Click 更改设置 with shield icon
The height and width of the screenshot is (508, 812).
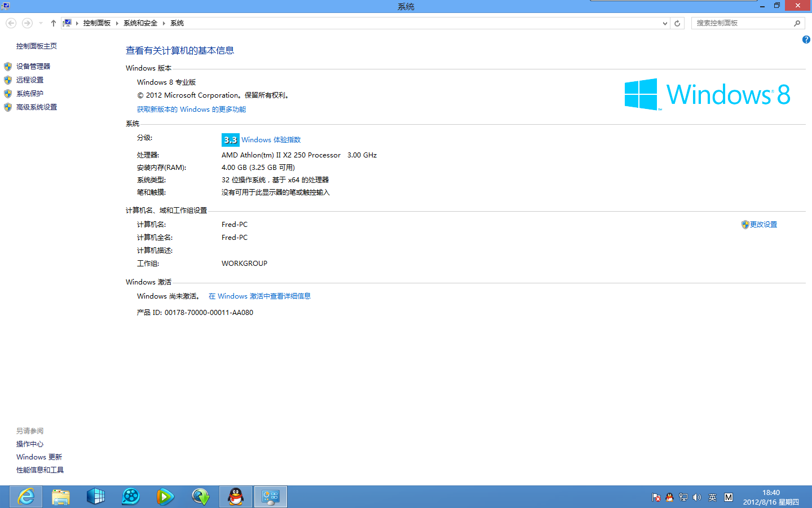pyautogui.click(x=759, y=225)
